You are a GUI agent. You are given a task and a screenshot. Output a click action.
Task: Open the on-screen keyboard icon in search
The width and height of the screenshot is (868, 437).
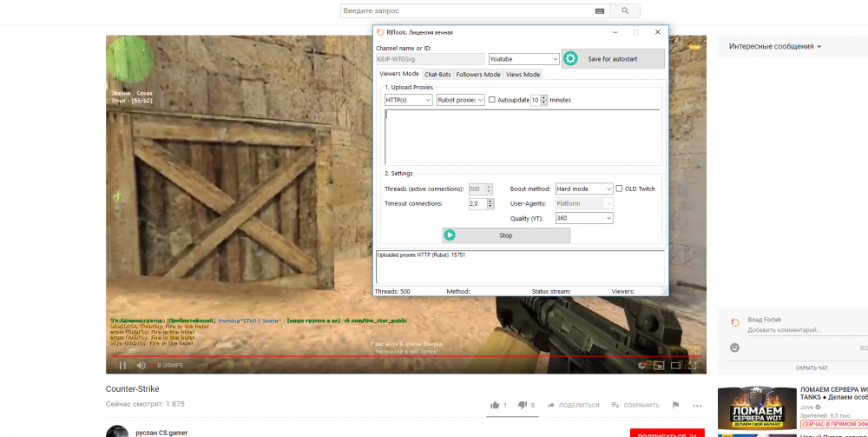pyautogui.click(x=599, y=10)
